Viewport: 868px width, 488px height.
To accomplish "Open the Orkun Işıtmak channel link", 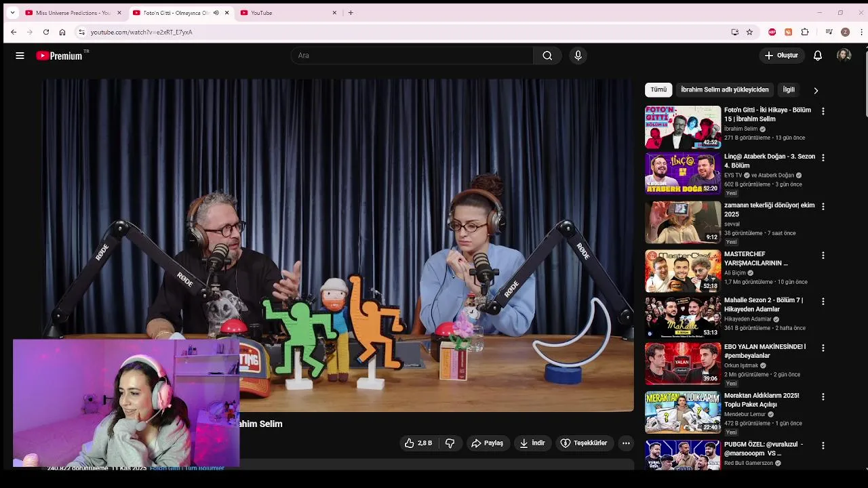I will click(x=741, y=365).
